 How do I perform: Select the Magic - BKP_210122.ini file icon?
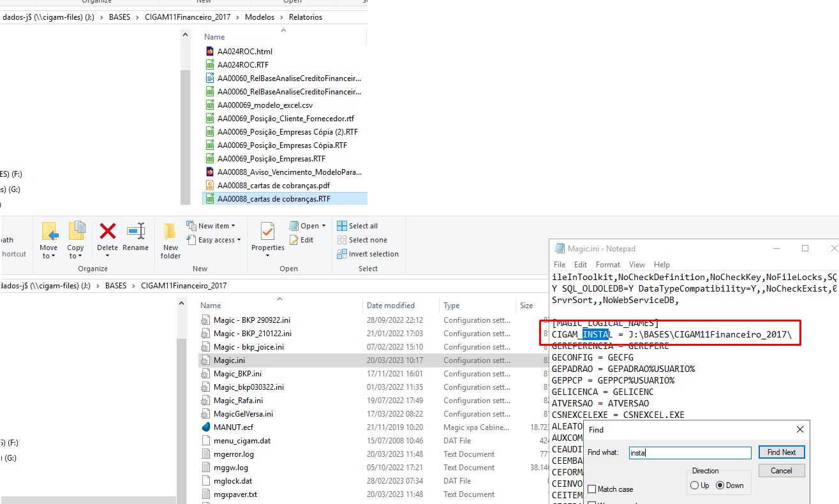click(x=205, y=333)
